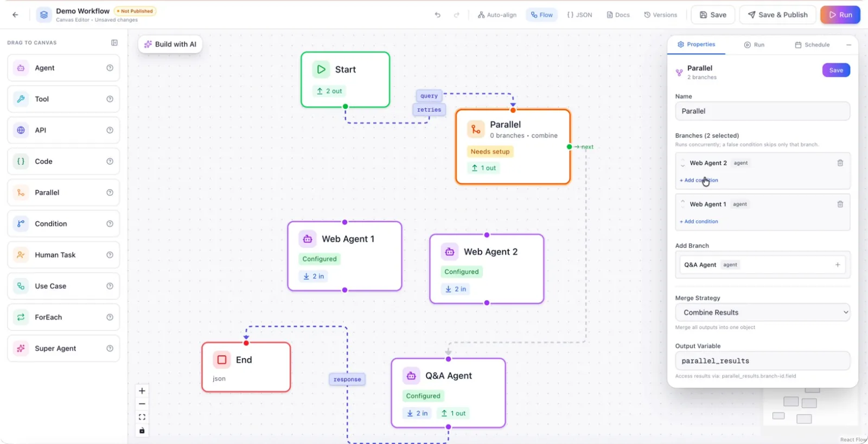
Task: Switch to JSON view
Action: click(579, 15)
